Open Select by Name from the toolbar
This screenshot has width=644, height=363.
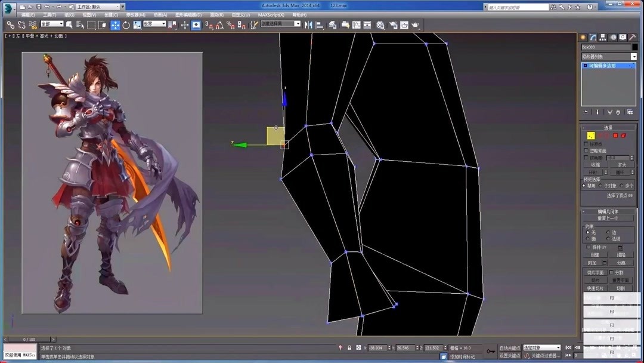click(79, 24)
